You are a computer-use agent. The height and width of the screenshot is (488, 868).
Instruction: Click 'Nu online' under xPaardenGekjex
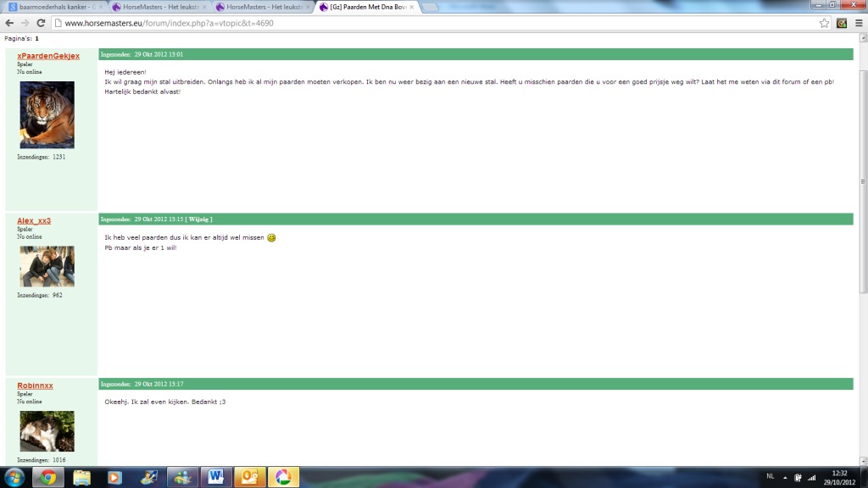(x=30, y=72)
